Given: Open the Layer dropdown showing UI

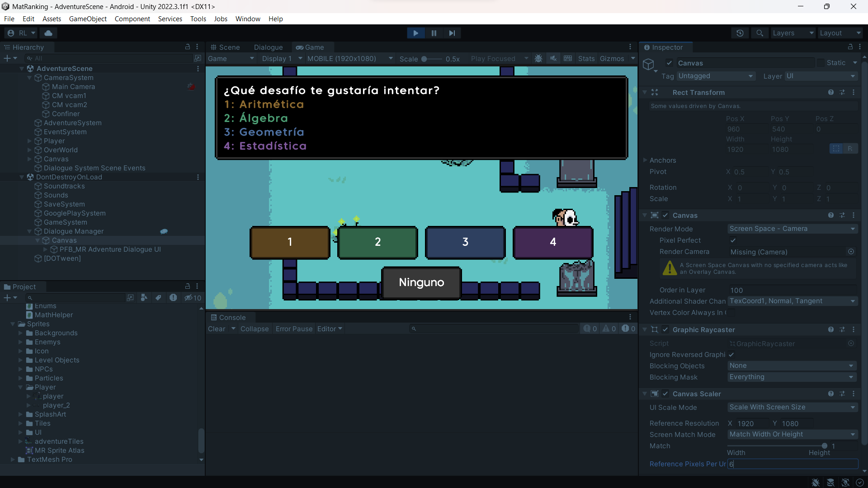Looking at the screenshot, I should pos(821,76).
